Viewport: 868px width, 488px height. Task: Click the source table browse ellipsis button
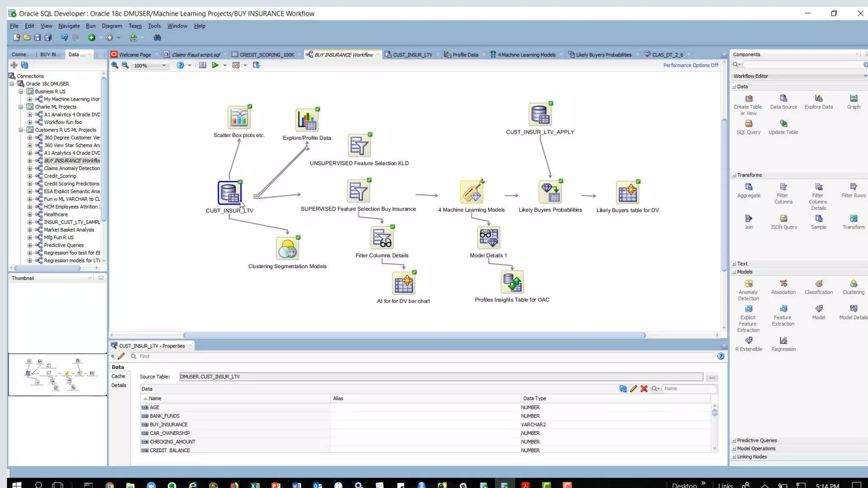tap(712, 377)
